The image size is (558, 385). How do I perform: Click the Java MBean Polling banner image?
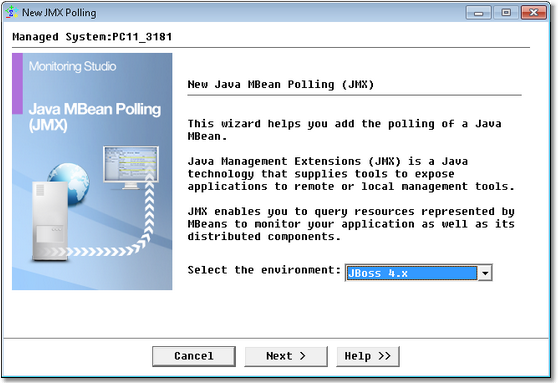92,172
